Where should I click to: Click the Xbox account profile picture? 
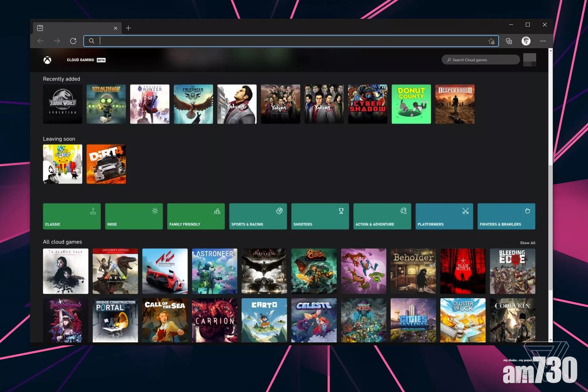click(529, 60)
